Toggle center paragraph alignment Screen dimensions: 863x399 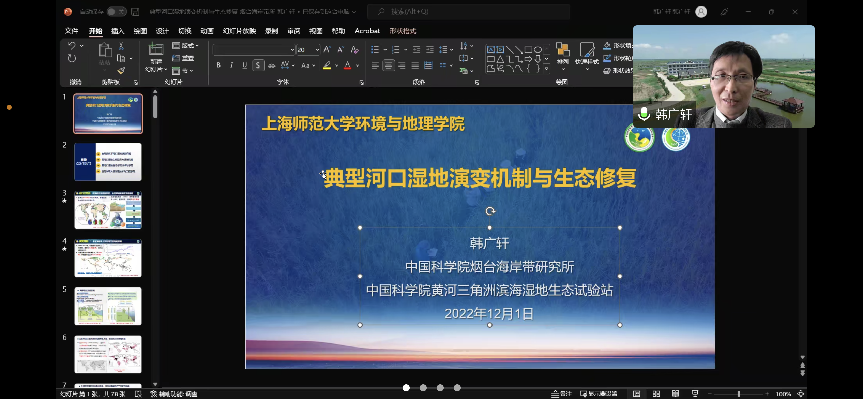pyautogui.click(x=389, y=65)
